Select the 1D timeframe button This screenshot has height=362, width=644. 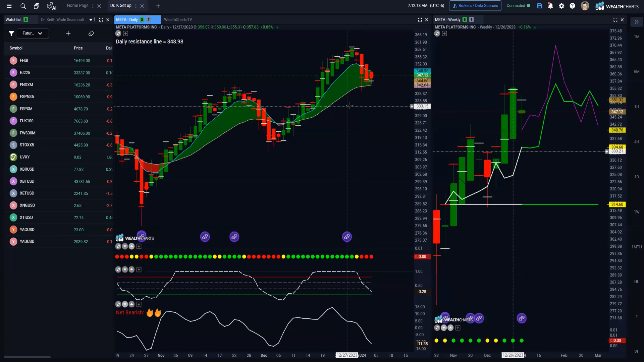point(637,177)
